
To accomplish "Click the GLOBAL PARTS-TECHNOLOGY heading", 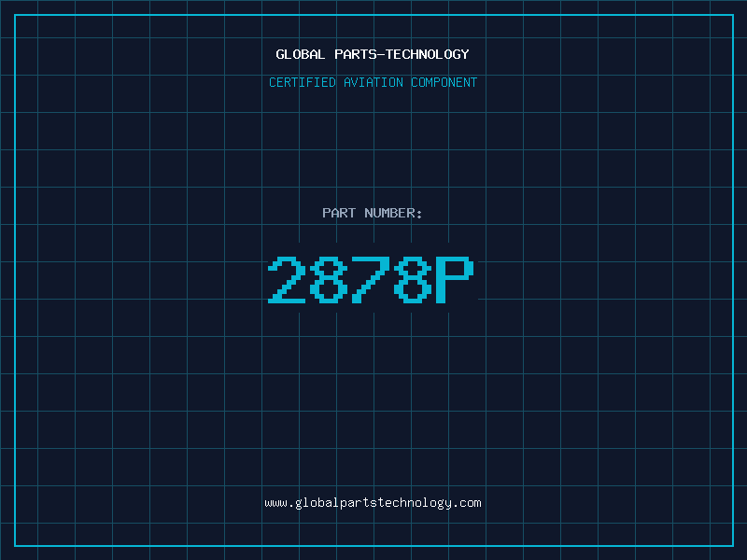I will point(373,54).
